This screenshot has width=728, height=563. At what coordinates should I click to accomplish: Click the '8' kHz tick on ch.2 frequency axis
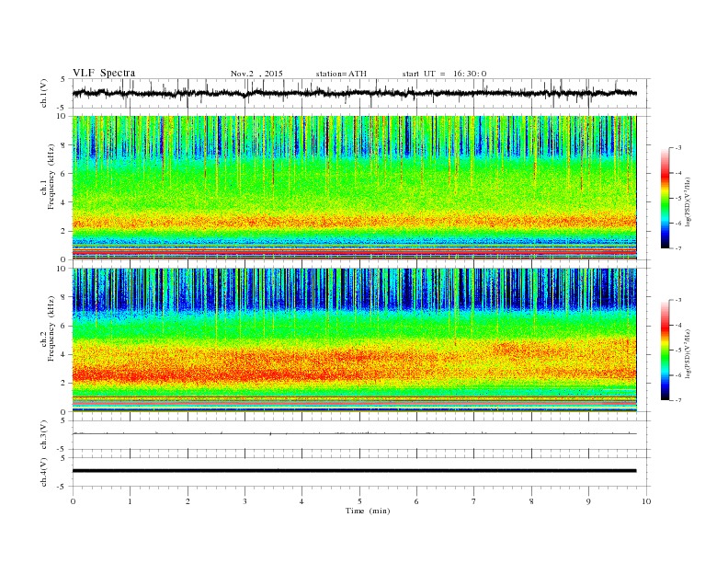click(64, 297)
